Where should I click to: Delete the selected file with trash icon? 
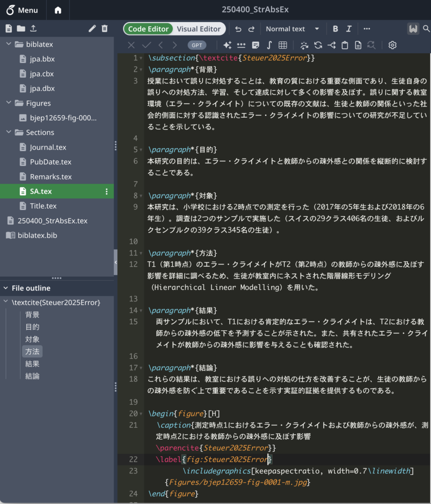point(104,29)
